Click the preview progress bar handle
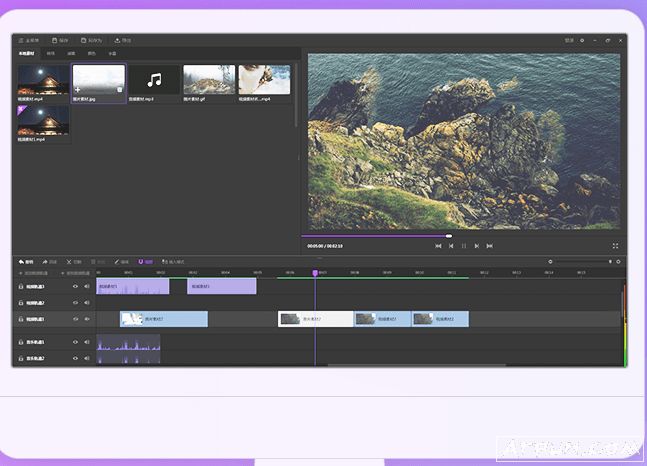This screenshot has height=466, width=647. (x=448, y=236)
